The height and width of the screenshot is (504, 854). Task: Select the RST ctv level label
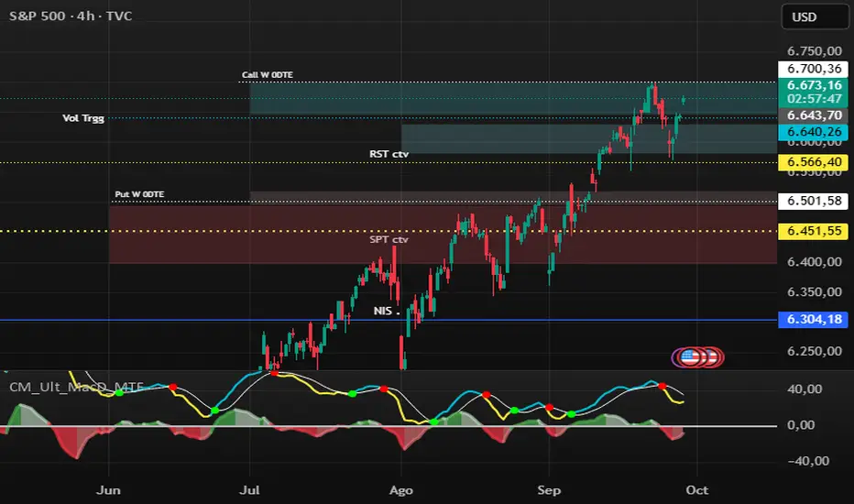(389, 154)
